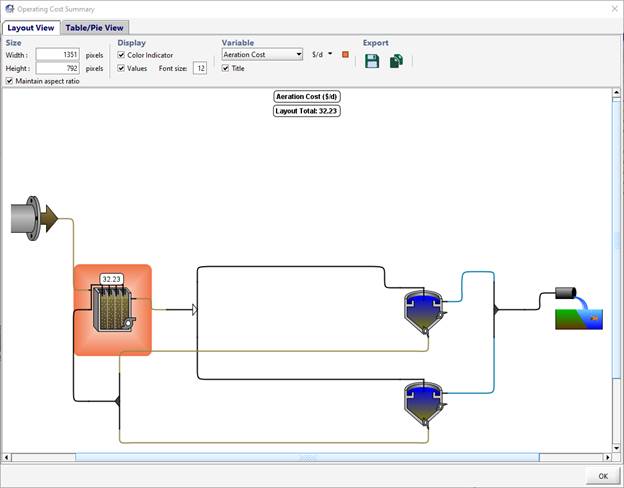Click the Height pixels input field
The height and width of the screenshot is (488, 624).
pos(58,68)
